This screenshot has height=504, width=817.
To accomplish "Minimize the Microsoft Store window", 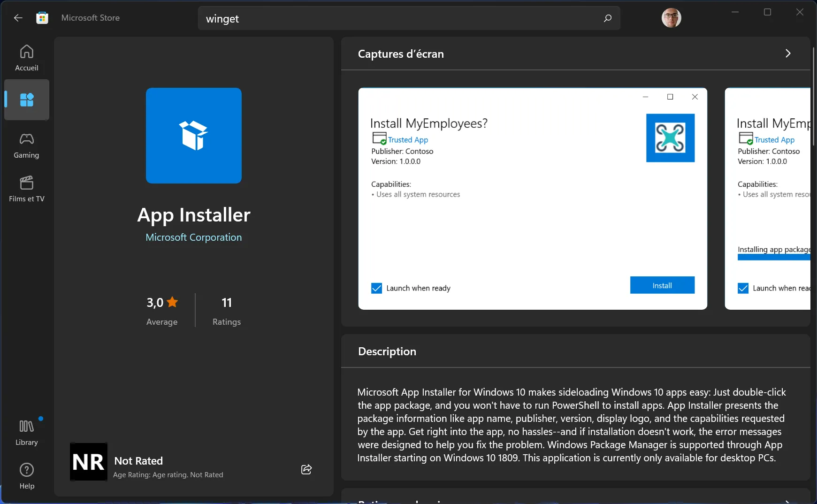I will click(x=735, y=12).
